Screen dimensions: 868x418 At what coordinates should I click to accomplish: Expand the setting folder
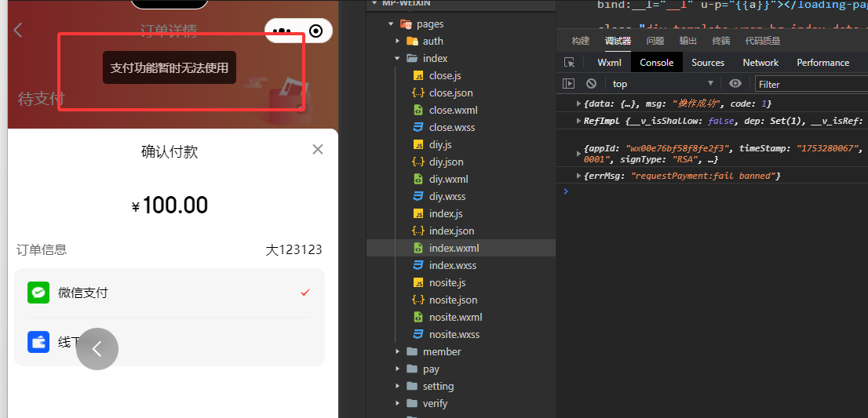click(x=397, y=386)
